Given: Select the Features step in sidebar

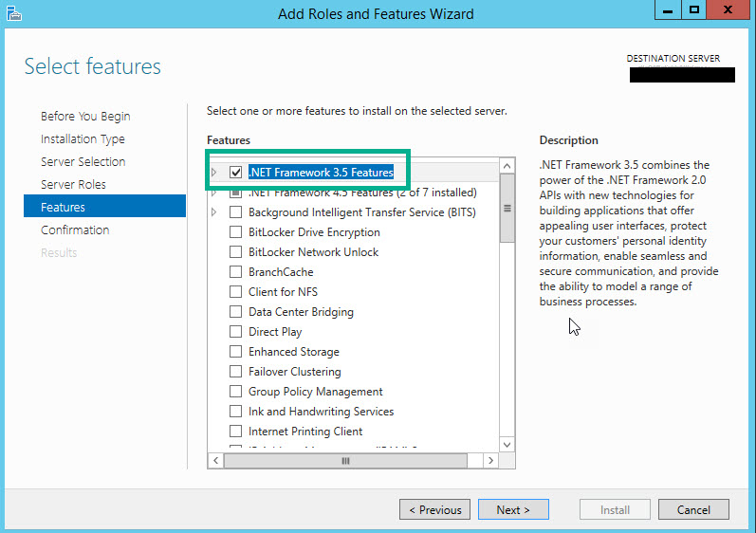Looking at the screenshot, I should [104, 206].
